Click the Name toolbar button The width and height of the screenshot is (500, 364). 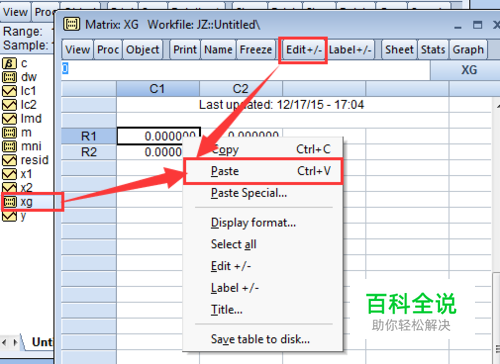pos(218,50)
